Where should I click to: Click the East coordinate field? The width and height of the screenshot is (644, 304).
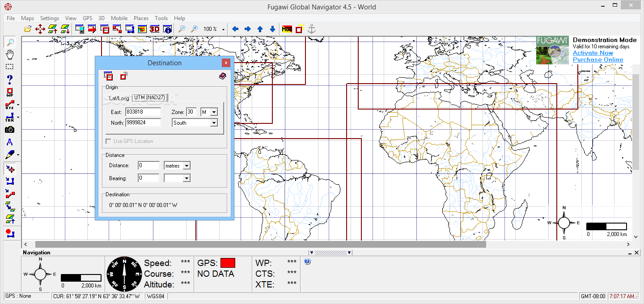143,112
